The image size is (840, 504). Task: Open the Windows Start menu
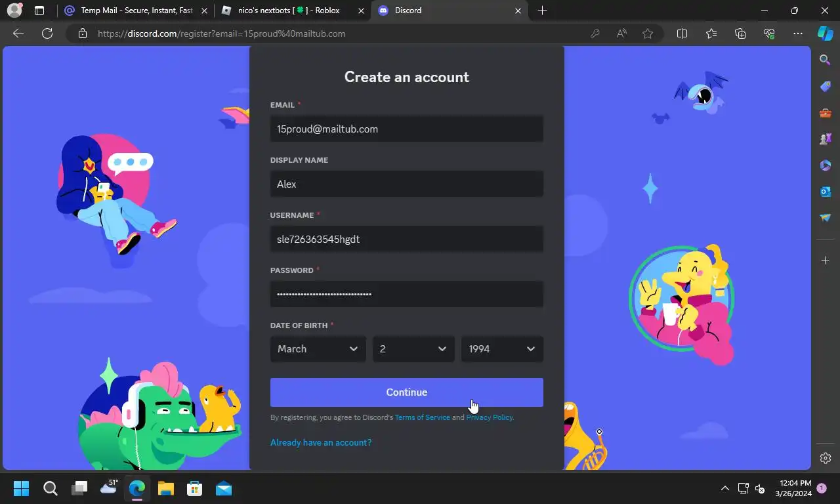pyautogui.click(x=21, y=488)
